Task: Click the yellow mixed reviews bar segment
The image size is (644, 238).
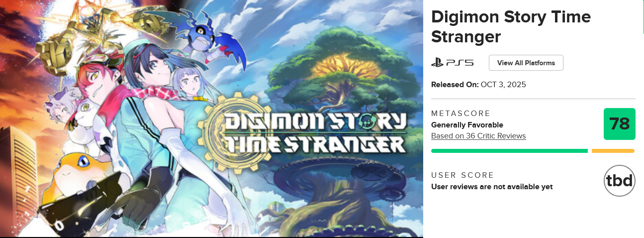Action: pyautogui.click(x=613, y=150)
